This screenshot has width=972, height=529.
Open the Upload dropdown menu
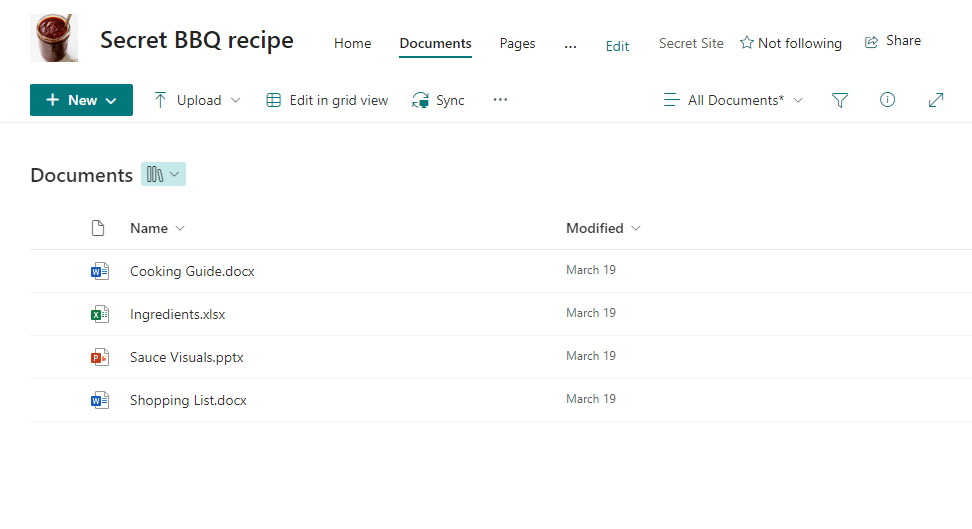197,100
